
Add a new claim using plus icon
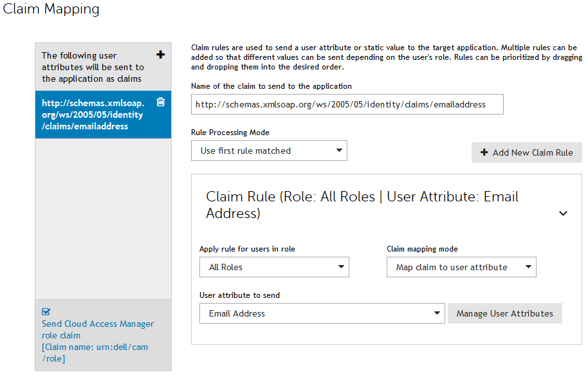[161, 55]
